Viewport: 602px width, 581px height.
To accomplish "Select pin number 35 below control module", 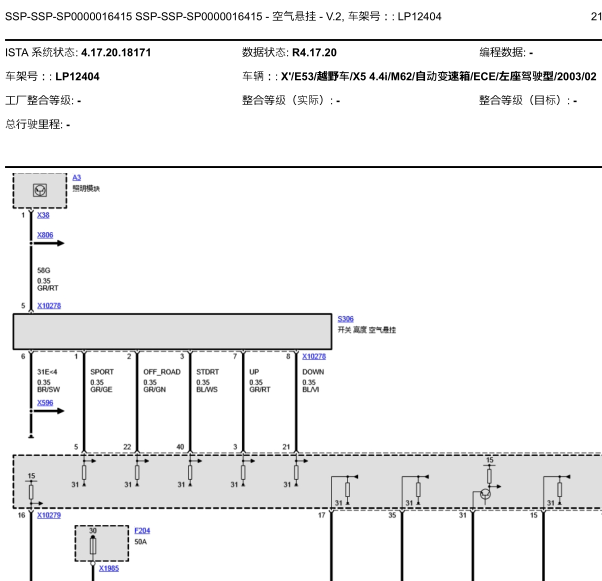I will pos(392,515).
